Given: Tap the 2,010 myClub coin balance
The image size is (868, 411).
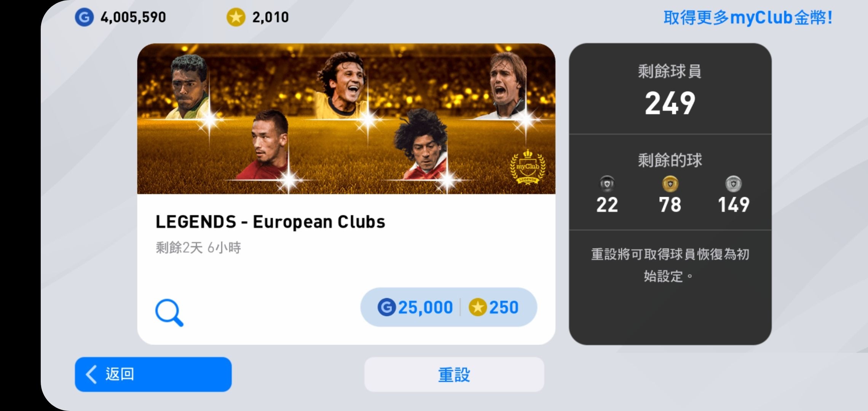Looking at the screenshot, I should point(270,18).
